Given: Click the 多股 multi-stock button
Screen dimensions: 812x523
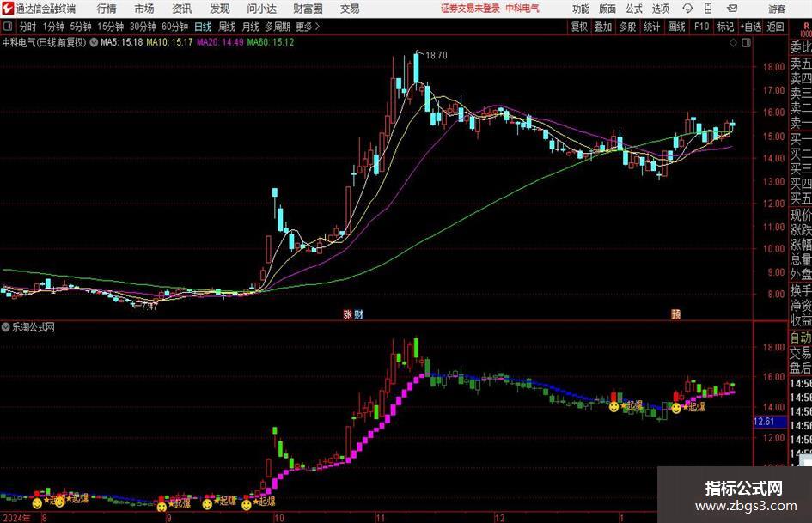Looking at the screenshot, I should [x=627, y=27].
